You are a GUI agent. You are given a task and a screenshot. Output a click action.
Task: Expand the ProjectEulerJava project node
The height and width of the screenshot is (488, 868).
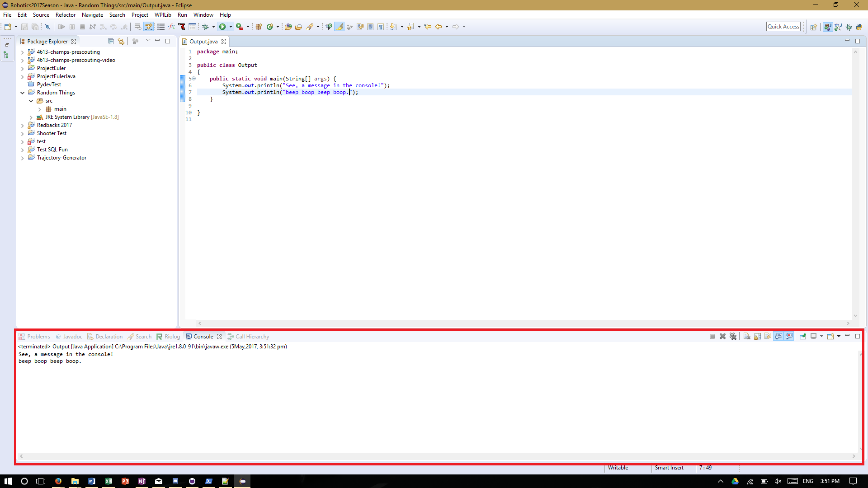click(x=22, y=76)
